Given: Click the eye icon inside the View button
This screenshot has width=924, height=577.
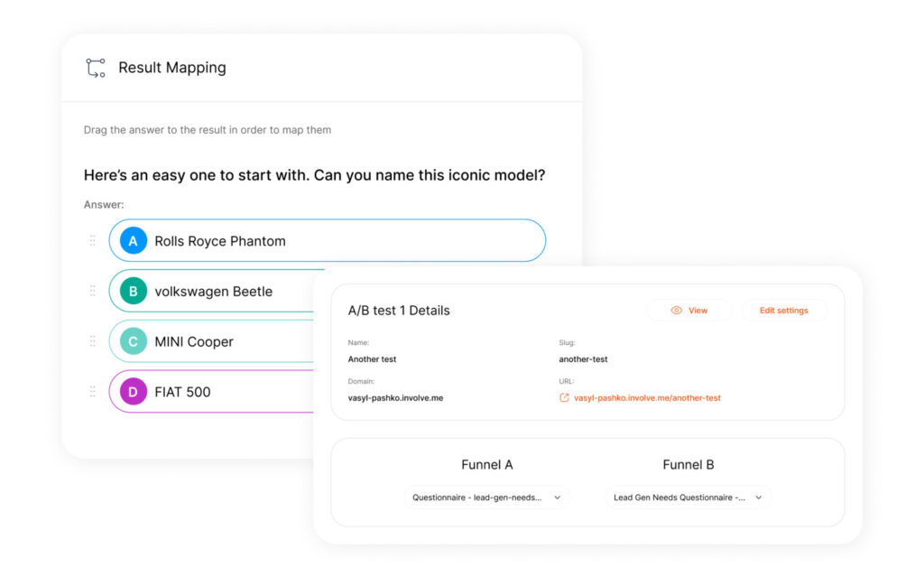Looking at the screenshot, I should pos(678,310).
